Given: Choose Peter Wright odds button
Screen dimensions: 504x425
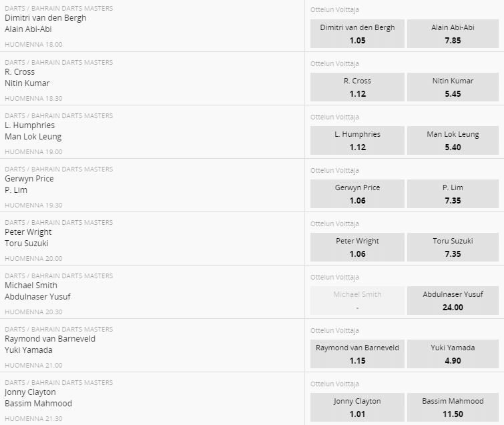Looking at the screenshot, I should (x=357, y=247).
